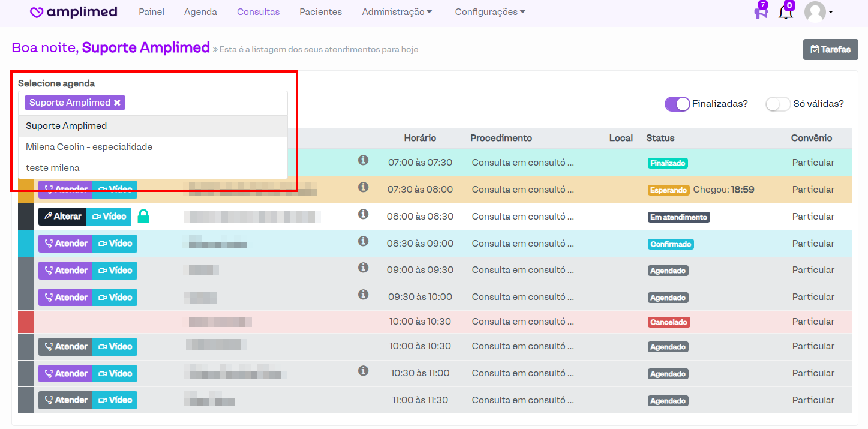
Task: Remove Suporte Amplimed tag with X
Action: (x=118, y=103)
